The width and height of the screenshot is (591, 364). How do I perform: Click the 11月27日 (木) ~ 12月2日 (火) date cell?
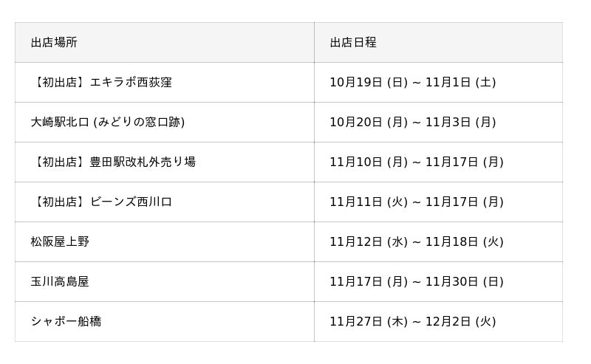[413, 322]
